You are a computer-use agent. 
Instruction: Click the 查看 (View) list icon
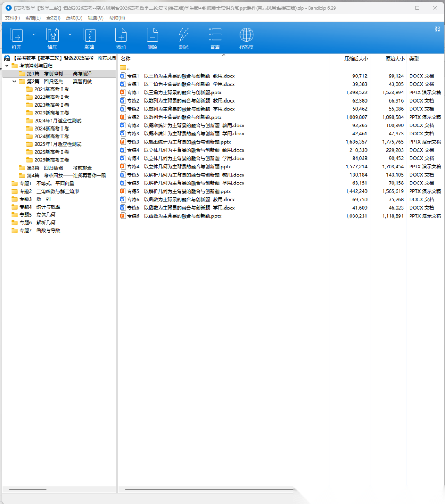(215, 35)
